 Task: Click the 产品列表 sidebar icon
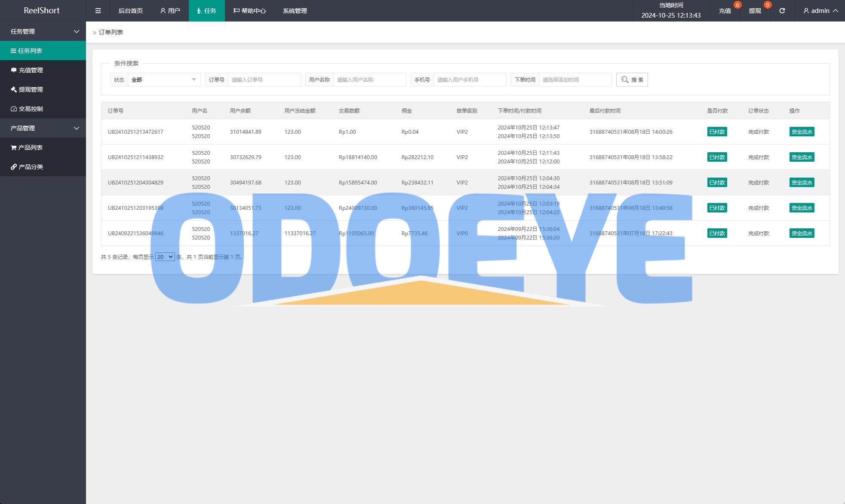point(13,148)
